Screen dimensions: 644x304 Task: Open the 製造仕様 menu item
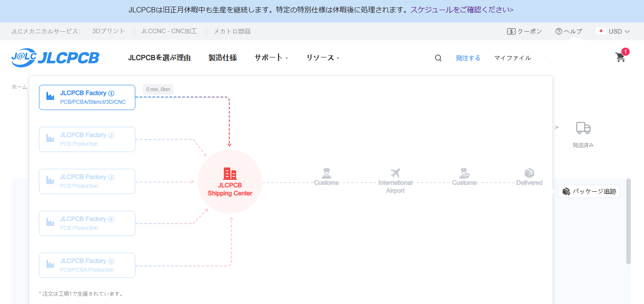222,58
